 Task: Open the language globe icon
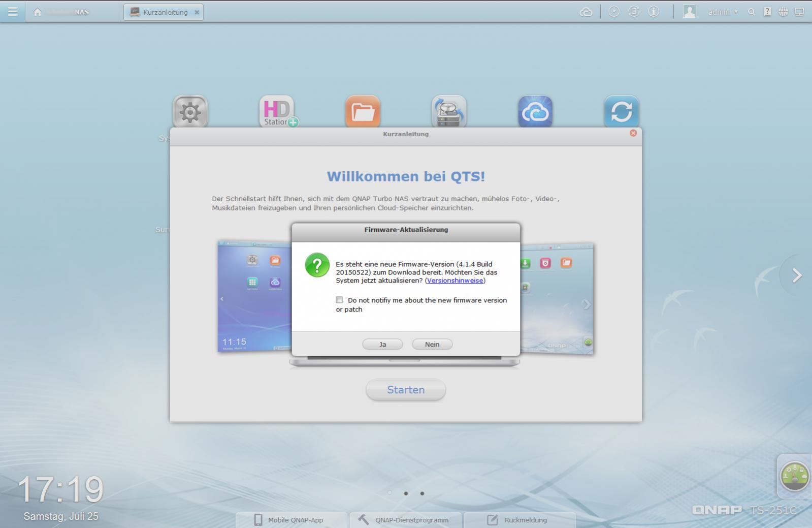783,12
